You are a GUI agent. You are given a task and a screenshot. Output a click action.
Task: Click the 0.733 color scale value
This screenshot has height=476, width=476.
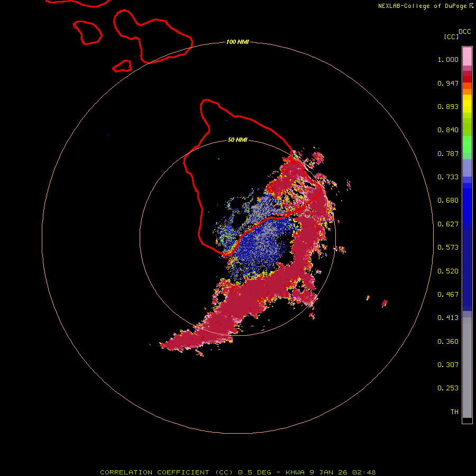click(x=448, y=177)
